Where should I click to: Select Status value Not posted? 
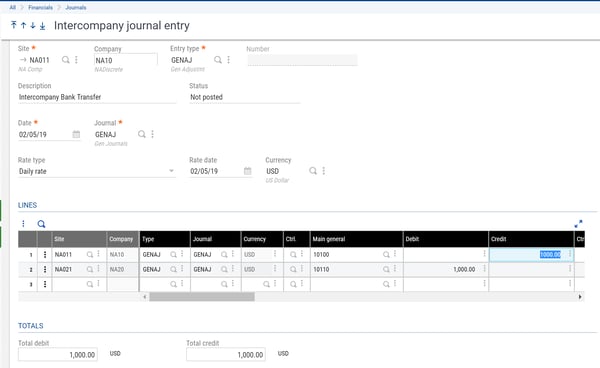click(x=207, y=97)
